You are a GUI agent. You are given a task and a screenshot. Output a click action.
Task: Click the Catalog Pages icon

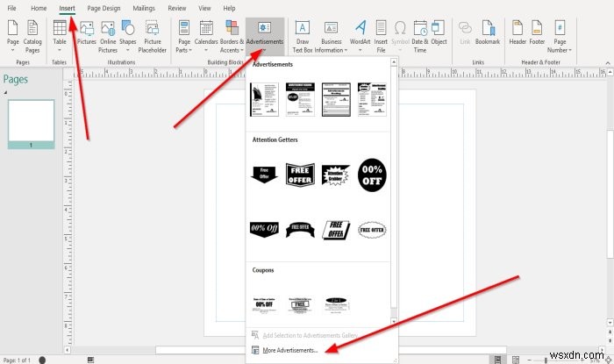(x=32, y=36)
